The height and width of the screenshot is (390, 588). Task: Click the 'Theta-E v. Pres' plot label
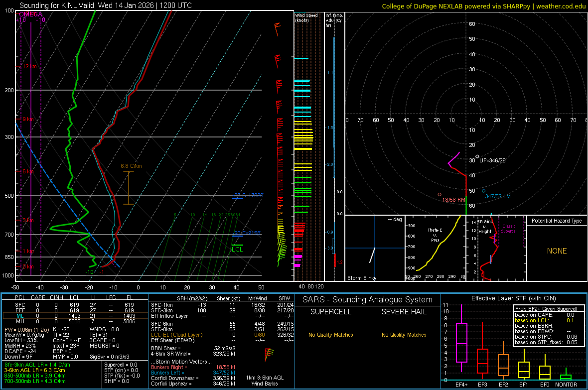coord(435,235)
